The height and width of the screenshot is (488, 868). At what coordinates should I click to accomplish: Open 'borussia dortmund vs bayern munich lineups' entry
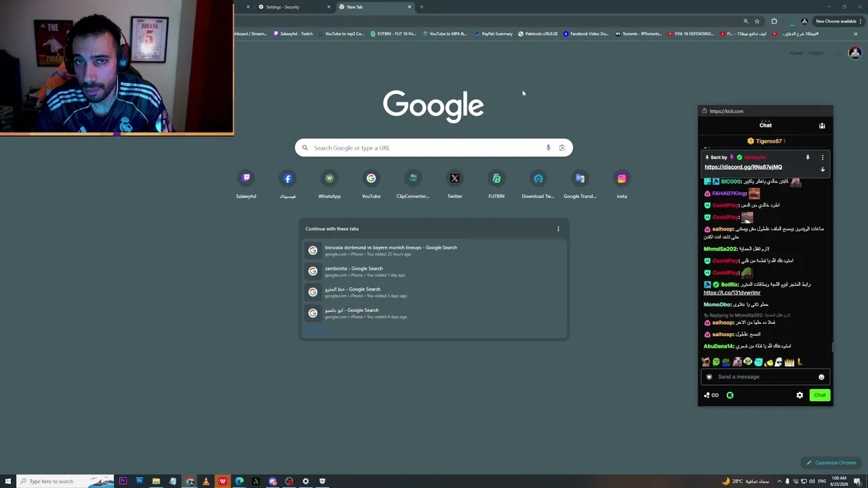tap(433, 250)
